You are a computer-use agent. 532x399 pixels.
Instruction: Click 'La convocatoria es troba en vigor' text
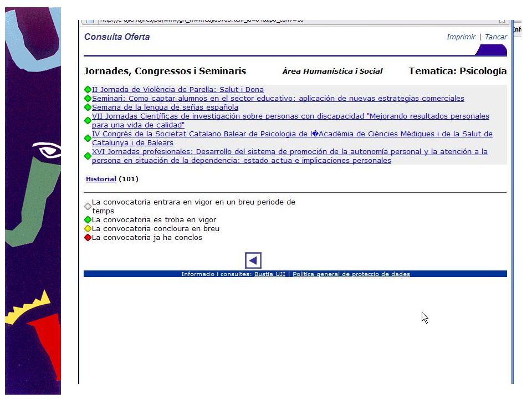(x=154, y=220)
